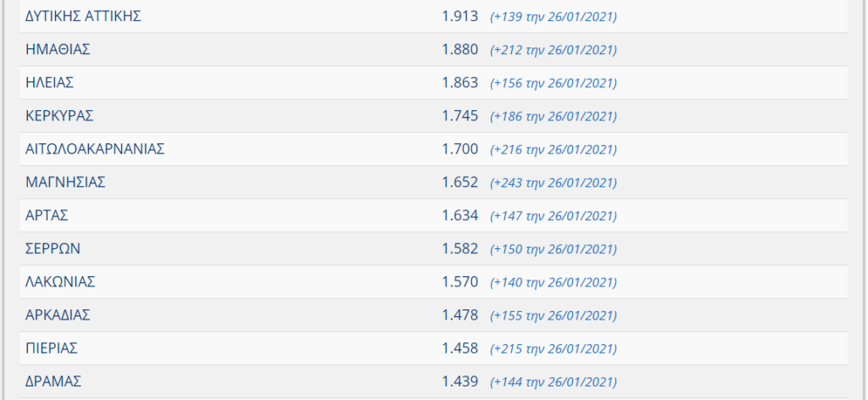Click the +243 την 26/01/2021 note
This screenshot has height=400, width=868.
(554, 183)
